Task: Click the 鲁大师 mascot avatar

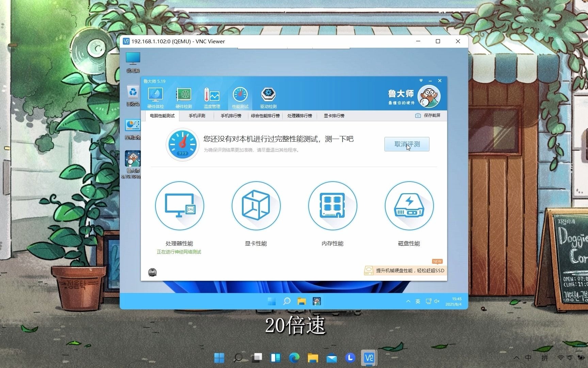Action: (429, 96)
